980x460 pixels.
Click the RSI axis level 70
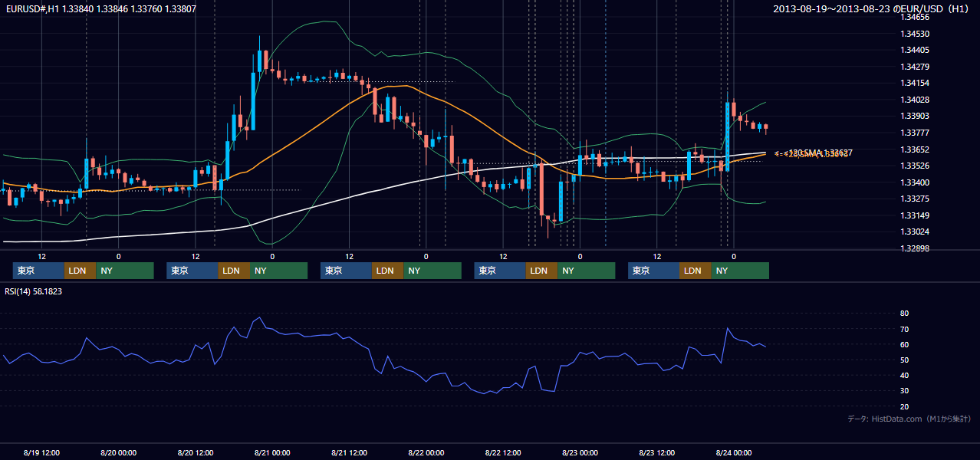click(x=904, y=329)
